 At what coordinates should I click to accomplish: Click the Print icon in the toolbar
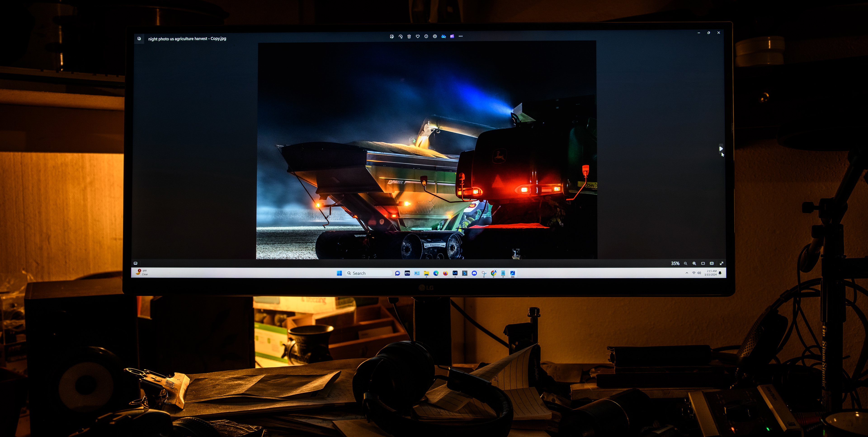click(x=435, y=36)
